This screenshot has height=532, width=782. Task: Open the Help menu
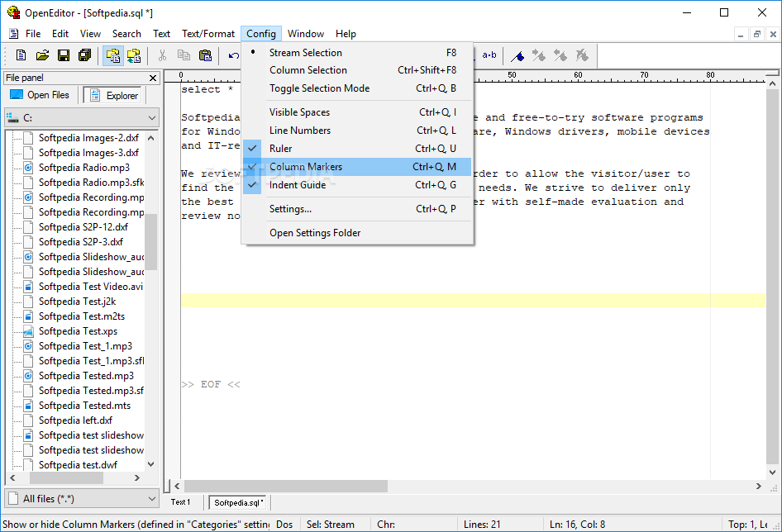tap(346, 34)
